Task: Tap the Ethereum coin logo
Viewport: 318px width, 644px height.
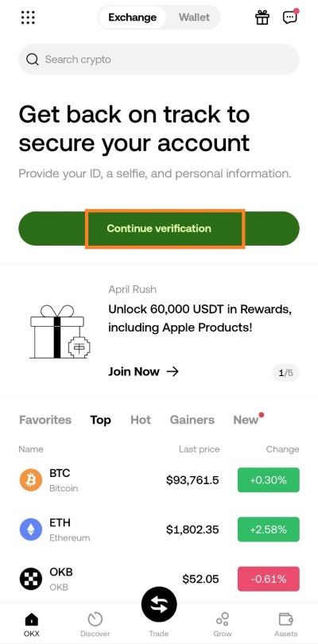Action: 31,530
